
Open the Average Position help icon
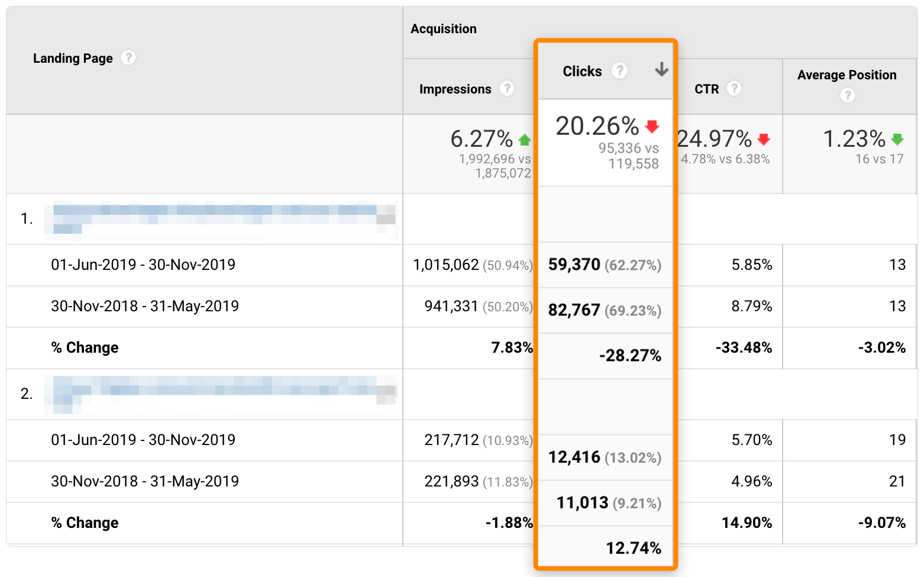point(847,95)
